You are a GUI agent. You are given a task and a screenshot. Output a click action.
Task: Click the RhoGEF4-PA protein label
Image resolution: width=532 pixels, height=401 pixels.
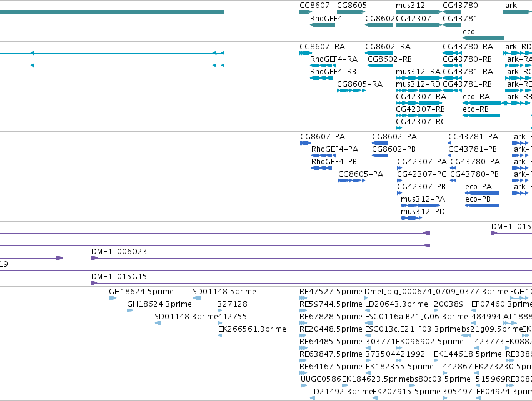pos(335,149)
